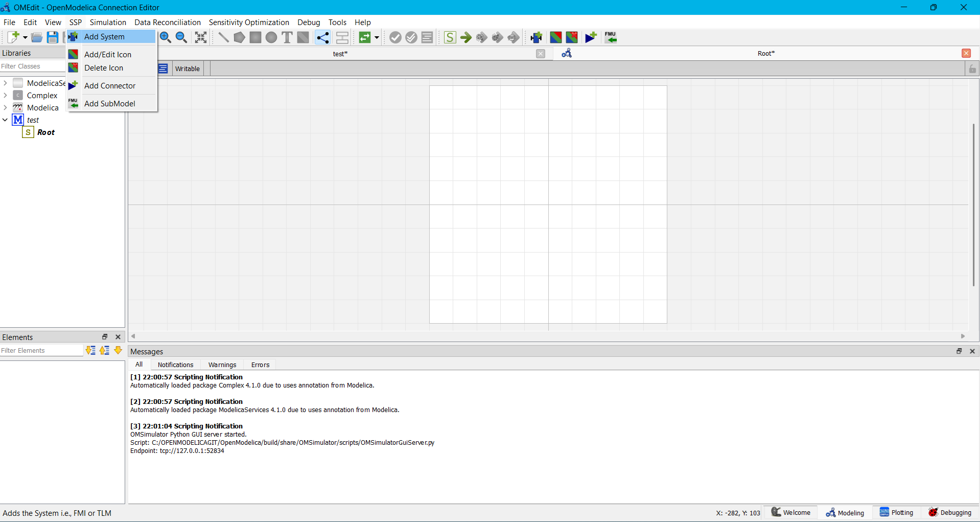This screenshot has height=522, width=980.
Task: Switch to the Plotting perspective
Action: pyautogui.click(x=896, y=513)
